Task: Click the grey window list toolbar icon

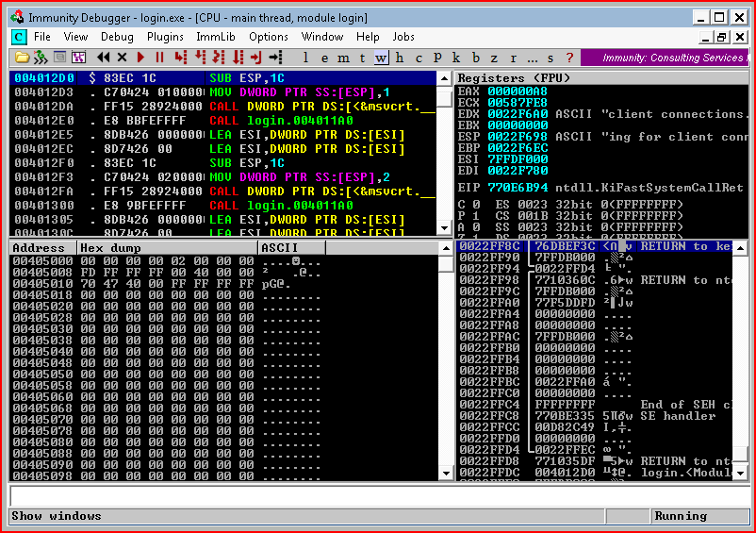Action: [59, 58]
